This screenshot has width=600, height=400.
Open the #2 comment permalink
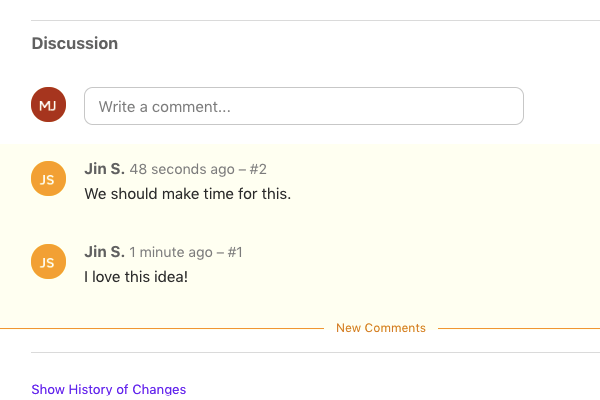click(x=258, y=169)
